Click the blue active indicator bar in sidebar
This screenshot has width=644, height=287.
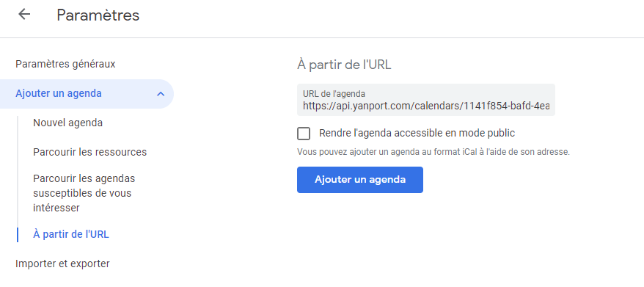18,234
